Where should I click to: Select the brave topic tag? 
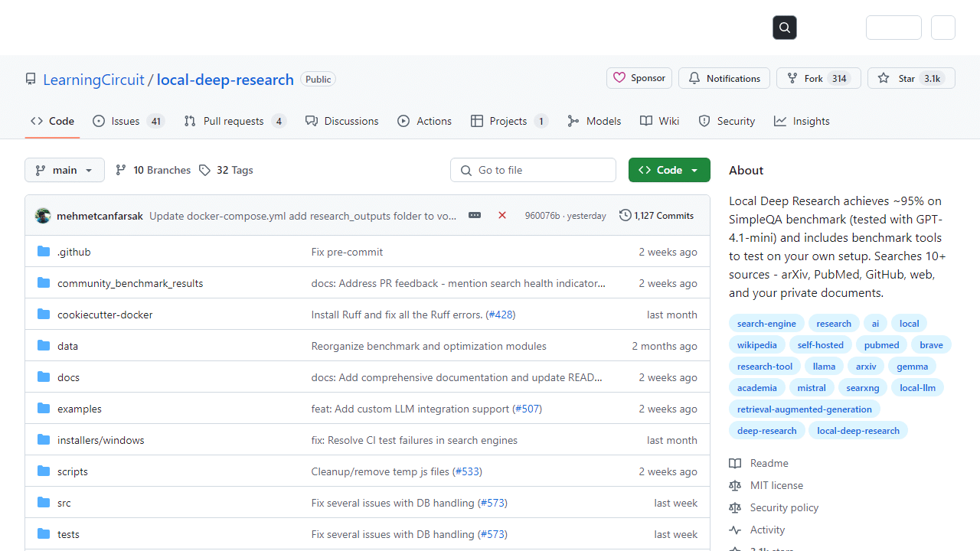(932, 345)
